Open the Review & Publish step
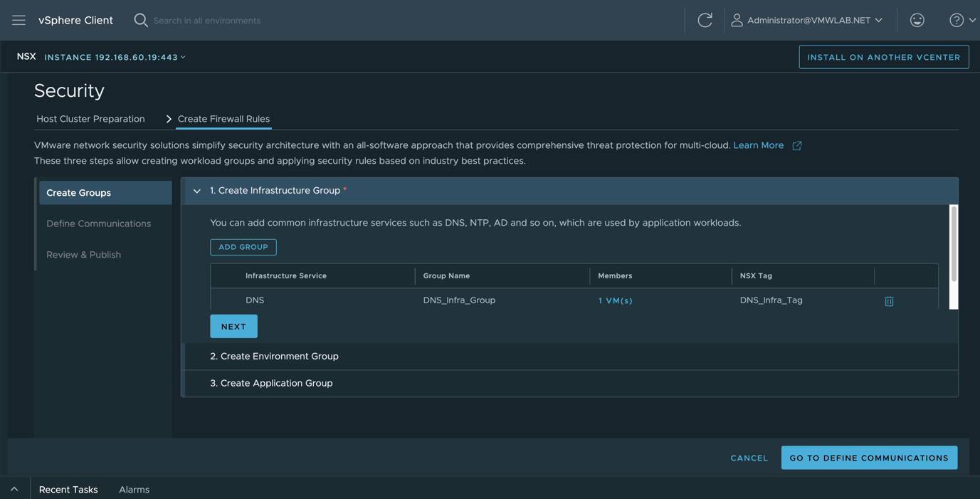This screenshot has width=980, height=499. click(83, 255)
